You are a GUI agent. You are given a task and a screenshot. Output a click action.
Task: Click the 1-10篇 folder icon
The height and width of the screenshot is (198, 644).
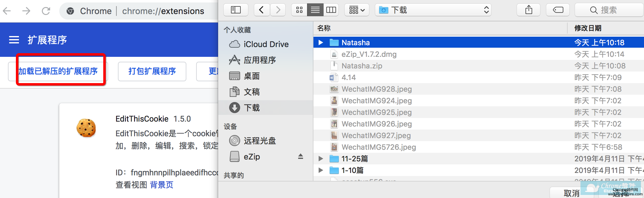tap(334, 170)
